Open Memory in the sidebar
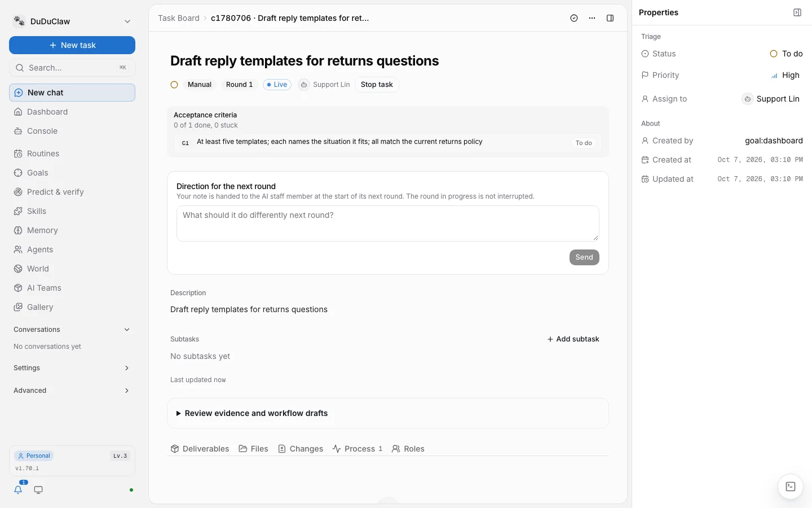812x508 pixels. pyautogui.click(x=72, y=230)
